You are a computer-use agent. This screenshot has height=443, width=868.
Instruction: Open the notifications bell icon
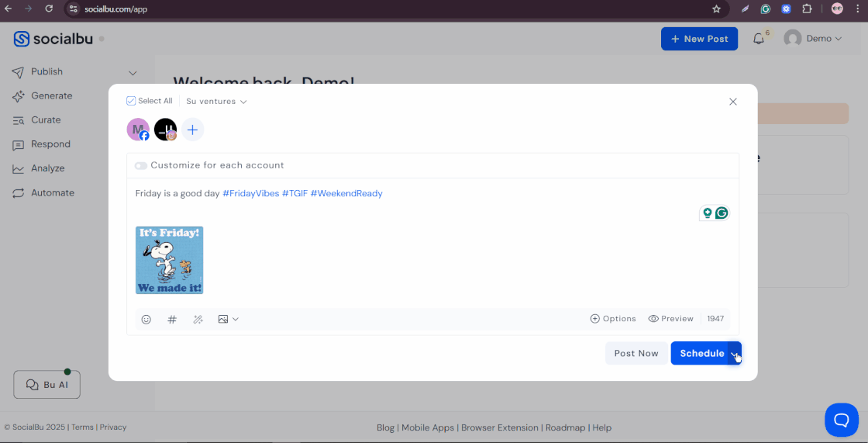coord(759,39)
